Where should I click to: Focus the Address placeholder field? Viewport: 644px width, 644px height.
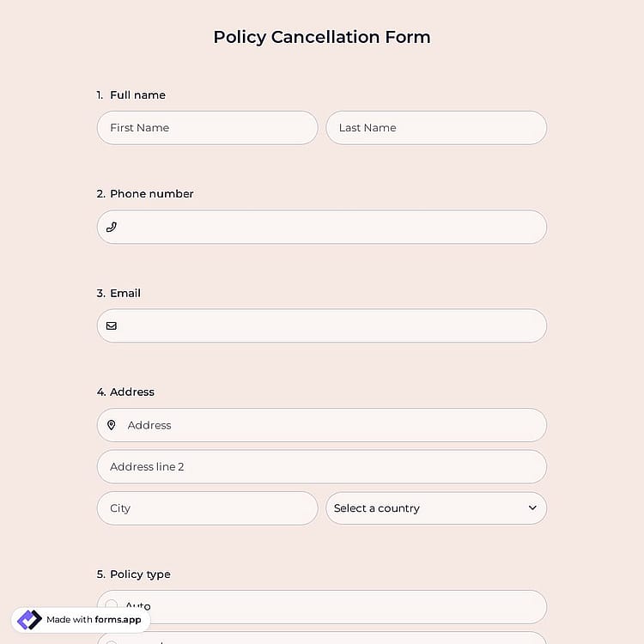322,425
